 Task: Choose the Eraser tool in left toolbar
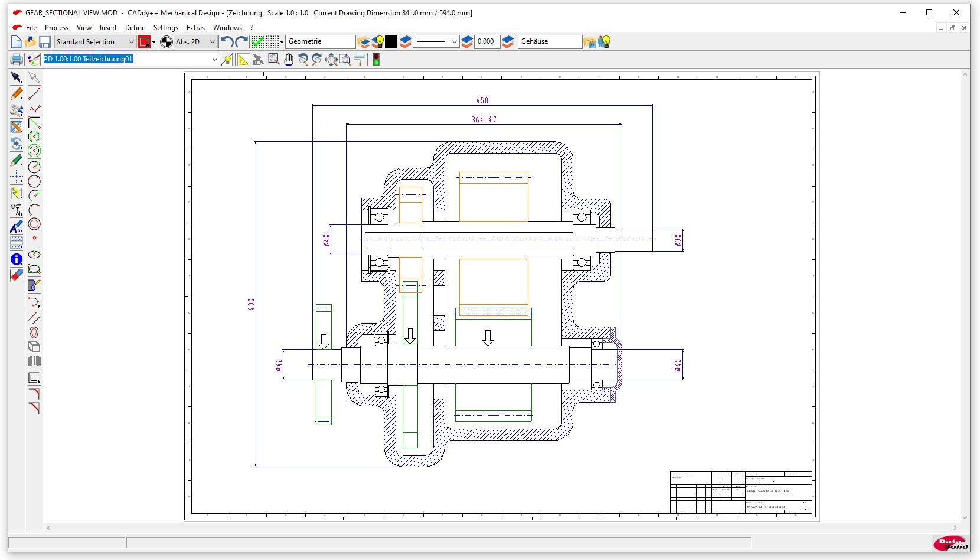click(17, 275)
